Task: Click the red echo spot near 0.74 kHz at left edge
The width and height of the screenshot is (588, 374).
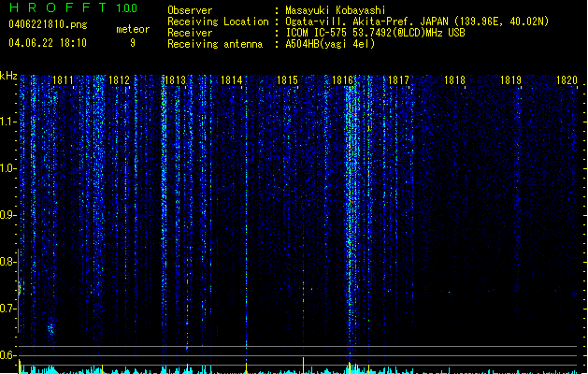Action: [20, 290]
